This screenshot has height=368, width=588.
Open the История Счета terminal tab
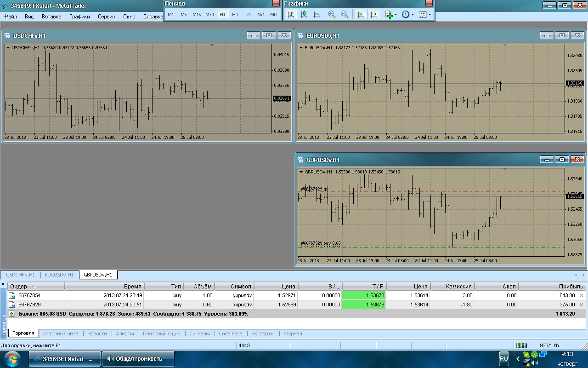tap(61, 333)
